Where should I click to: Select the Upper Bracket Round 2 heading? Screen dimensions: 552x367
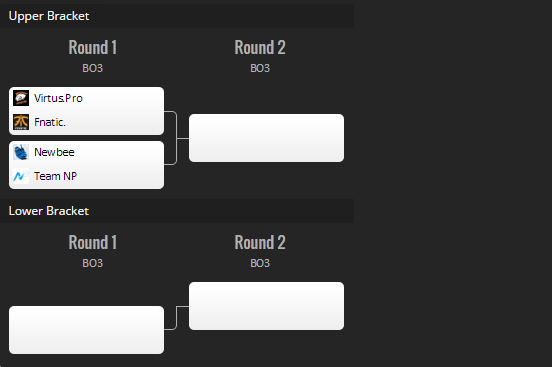[x=260, y=48]
